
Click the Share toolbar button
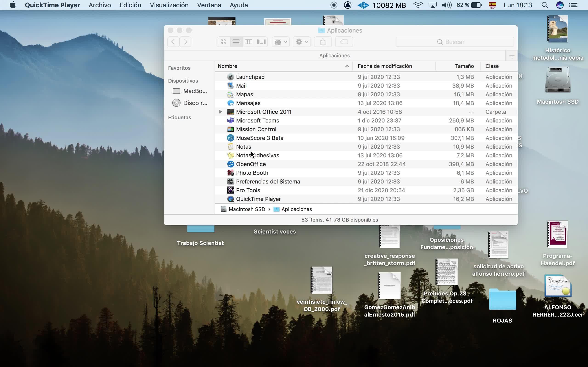click(323, 42)
